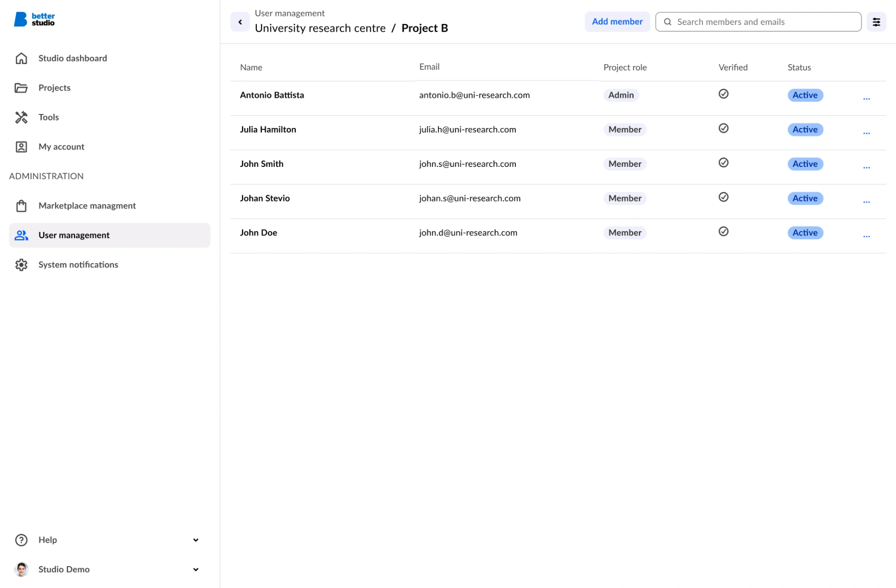Click email john.d@uni-research.com

pyautogui.click(x=468, y=233)
